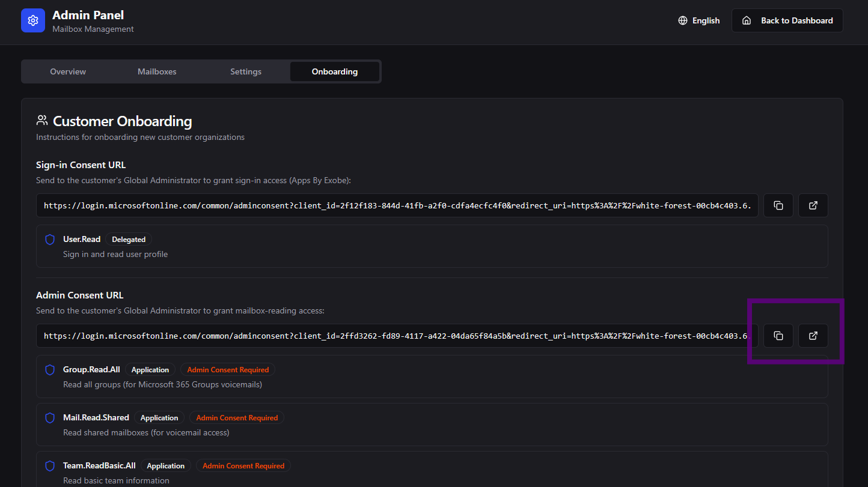The height and width of the screenshot is (487, 868).
Task: Click the Mailbox Management subtitle
Action: (93, 29)
